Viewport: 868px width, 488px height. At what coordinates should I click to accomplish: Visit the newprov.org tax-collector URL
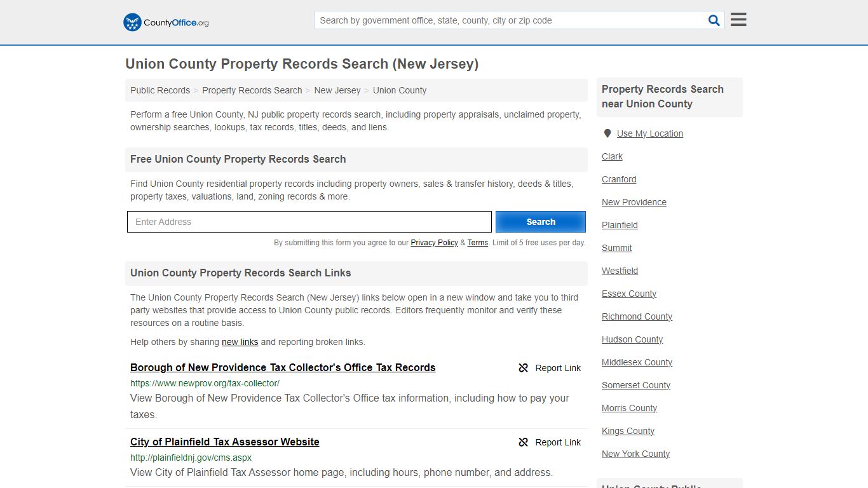(x=205, y=383)
